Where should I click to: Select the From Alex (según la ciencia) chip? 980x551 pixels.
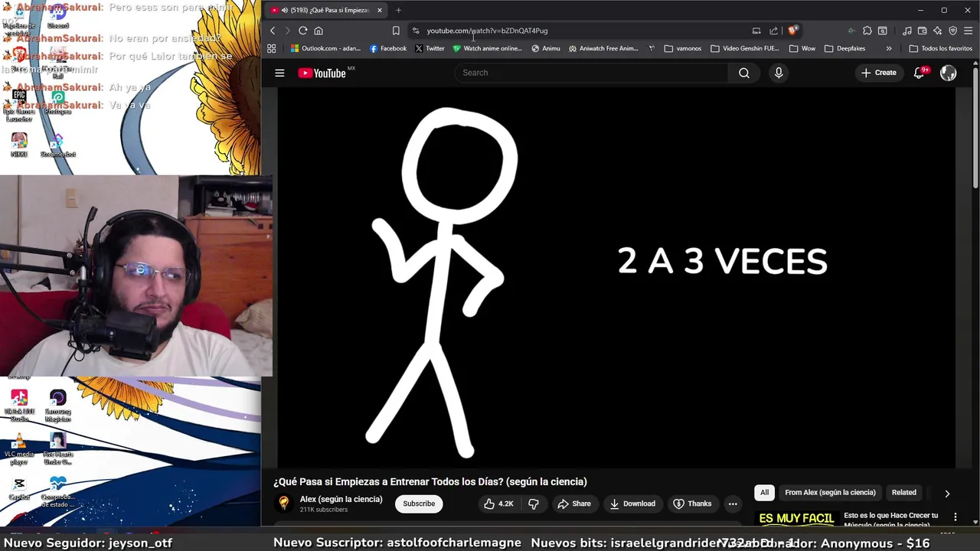[830, 493]
